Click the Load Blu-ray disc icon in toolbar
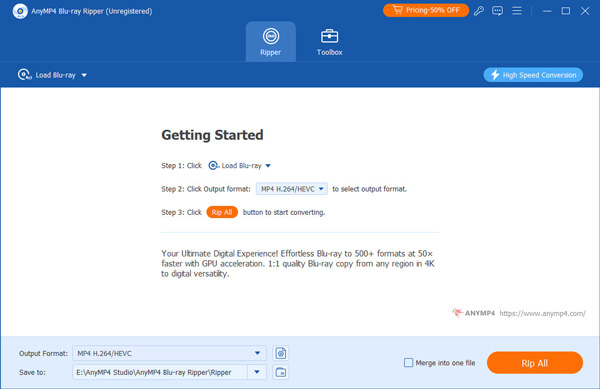The height and width of the screenshot is (389, 600). pos(24,75)
